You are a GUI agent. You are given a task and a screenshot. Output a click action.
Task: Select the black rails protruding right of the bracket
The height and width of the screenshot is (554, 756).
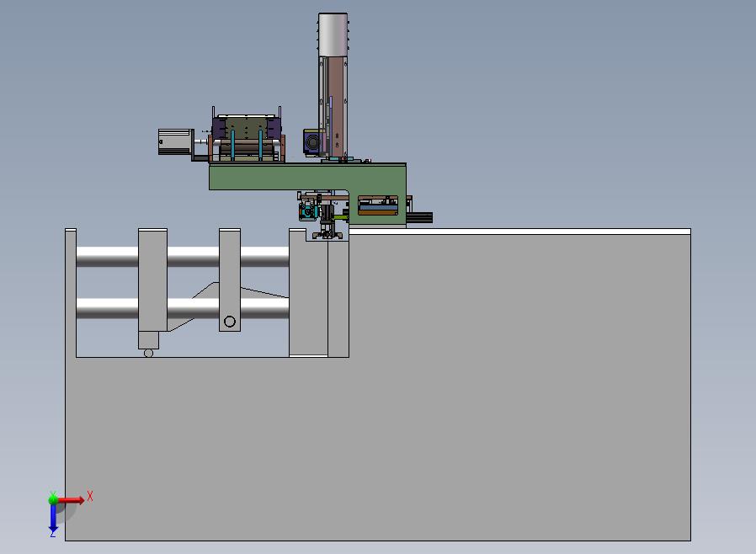click(x=419, y=218)
